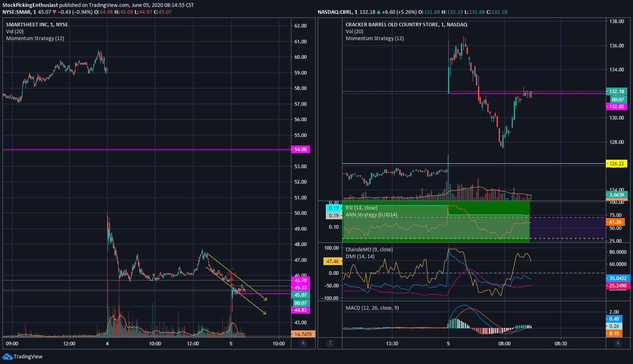Click the orange 61.26 RSI value label
This screenshot has height=364, width=633.
tap(616, 222)
